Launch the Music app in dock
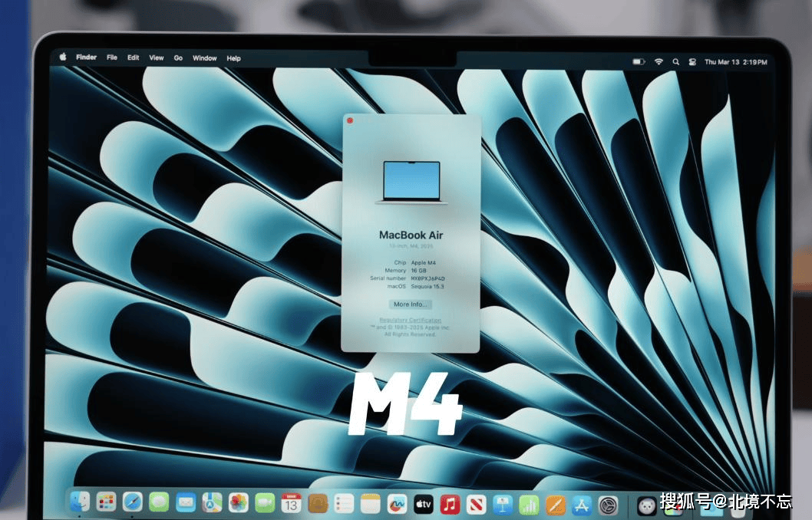Viewport: 812px width, 520px height. [450, 504]
